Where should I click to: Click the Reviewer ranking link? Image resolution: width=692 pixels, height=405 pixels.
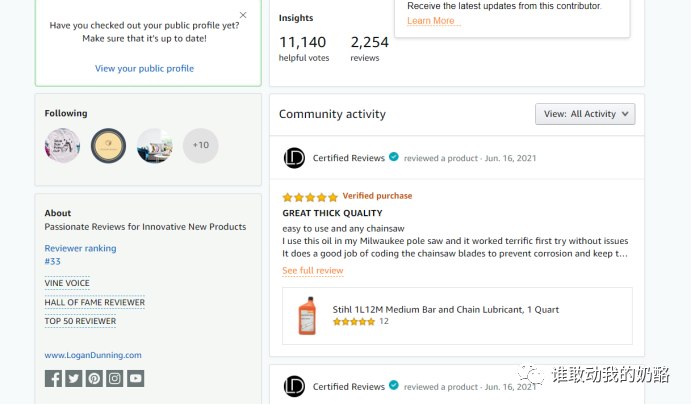pos(80,248)
